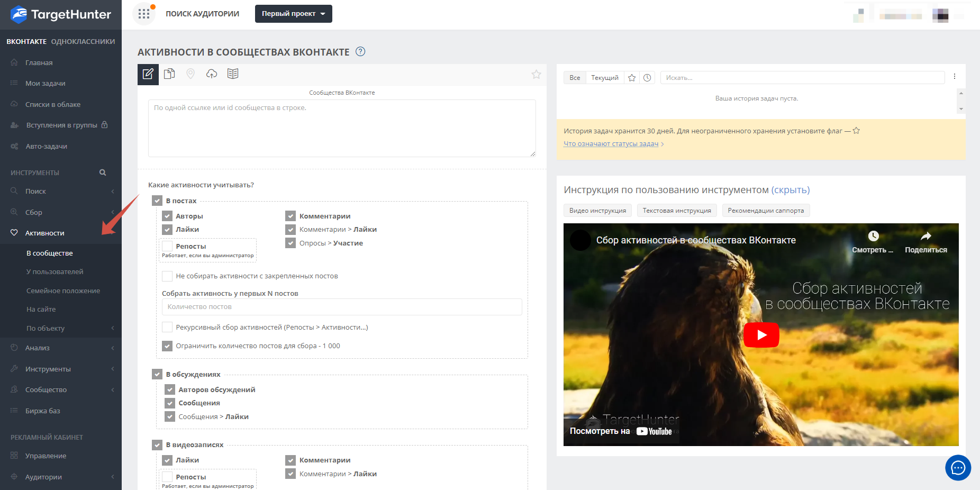The width and height of the screenshot is (980, 490).
Task: Click the cloud upload toolbar icon
Action: point(212,74)
